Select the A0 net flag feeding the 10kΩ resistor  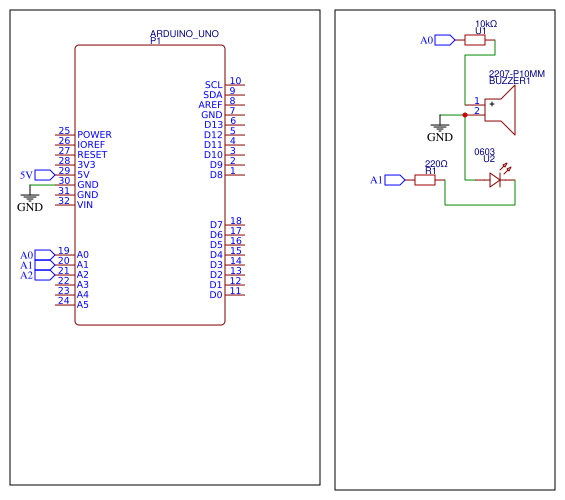coord(445,40)
